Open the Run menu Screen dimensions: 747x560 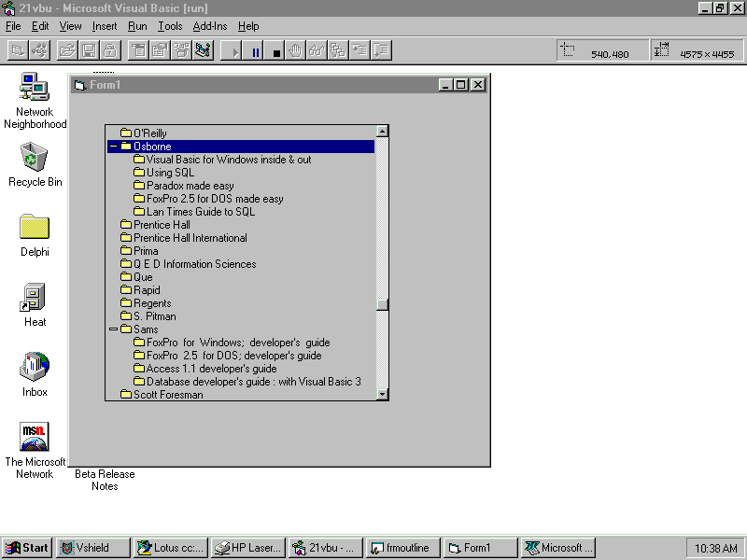click(137, 26)
